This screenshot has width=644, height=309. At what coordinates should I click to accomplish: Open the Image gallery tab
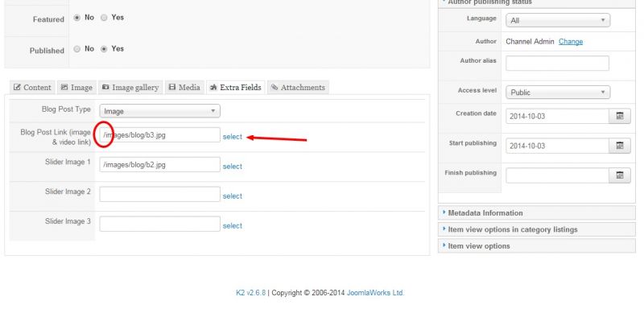coord(130,88)
